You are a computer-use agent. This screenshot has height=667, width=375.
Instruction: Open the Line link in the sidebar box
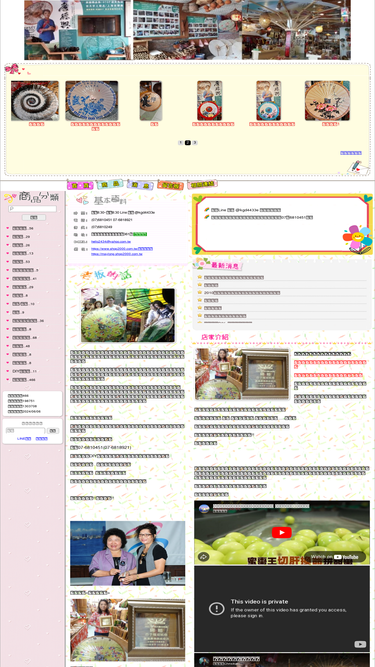[x=24, y=439]
